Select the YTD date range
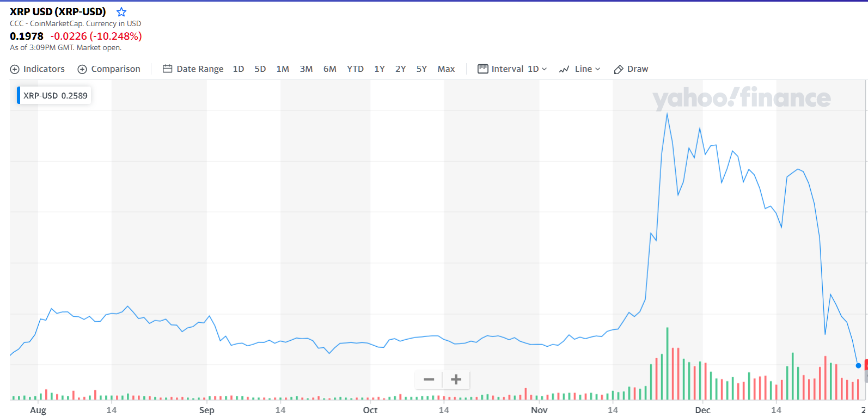The image size is (868, 417). (x=355, y=69)
